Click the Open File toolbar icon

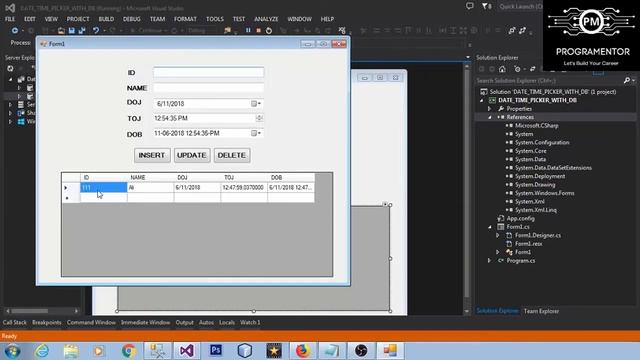click(x=61, y=30)
